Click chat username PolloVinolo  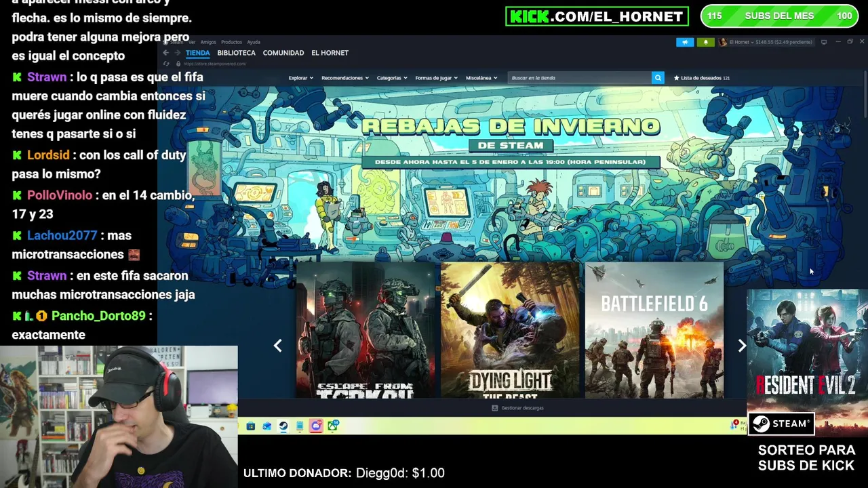[60, 195]
